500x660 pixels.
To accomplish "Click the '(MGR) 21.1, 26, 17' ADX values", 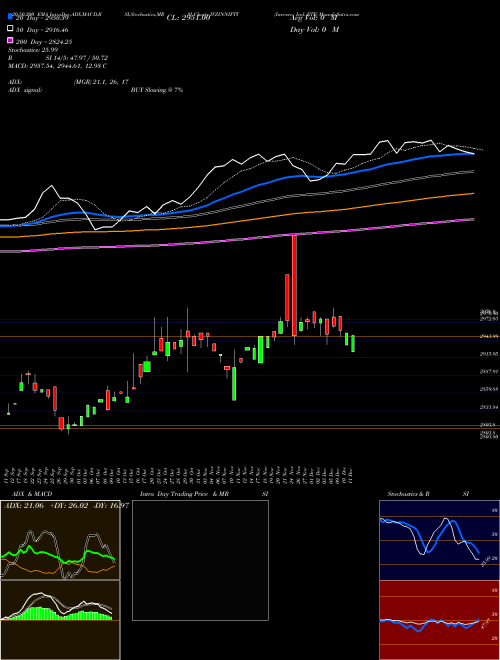I will (101, 82).
